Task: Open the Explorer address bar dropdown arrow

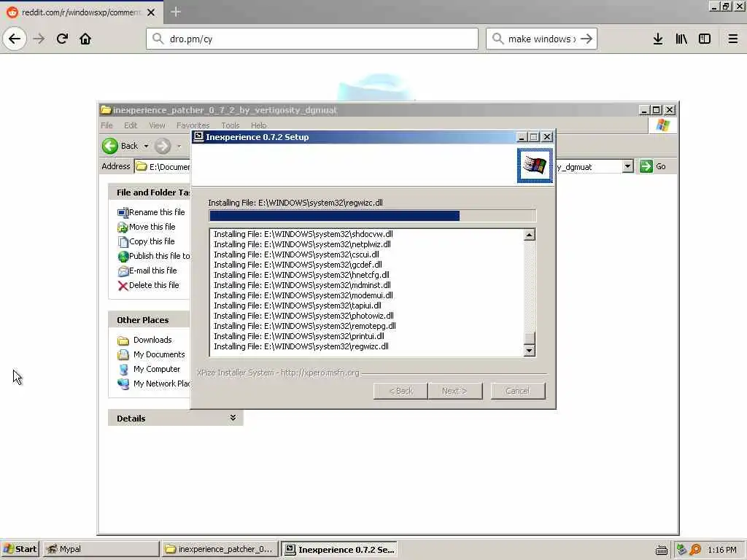Action: [627, 166]
